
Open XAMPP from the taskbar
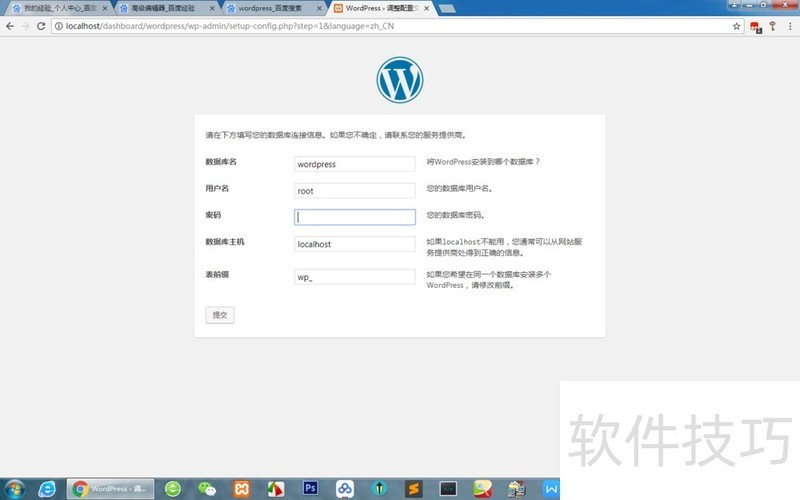(x=241, y=489)
